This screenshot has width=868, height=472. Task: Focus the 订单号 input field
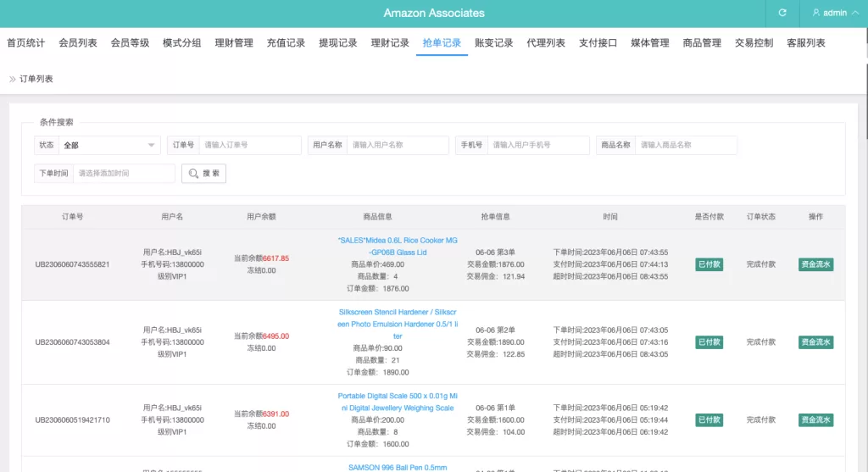250,145
